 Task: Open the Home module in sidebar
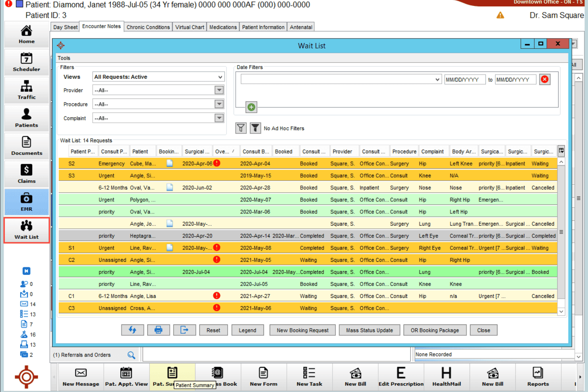click(x=27, y=35)
